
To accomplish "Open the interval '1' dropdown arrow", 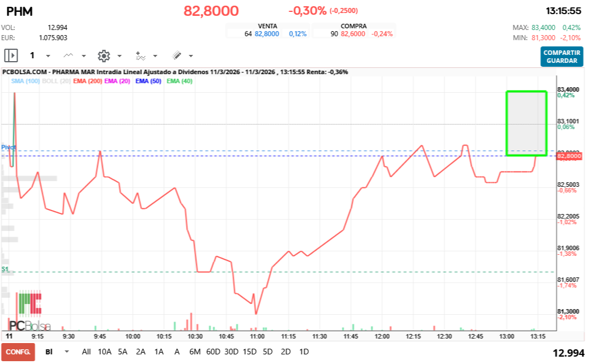I will 48,55.
